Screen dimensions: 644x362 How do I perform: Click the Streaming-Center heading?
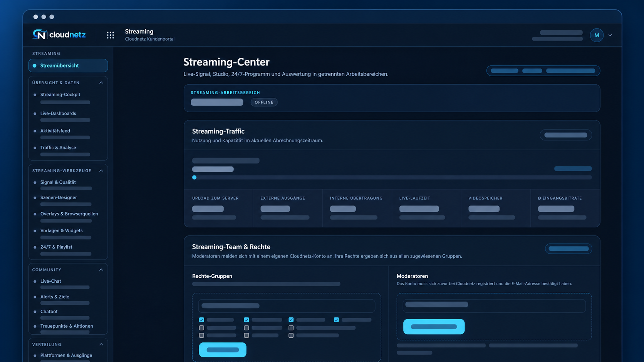(226, 62)
